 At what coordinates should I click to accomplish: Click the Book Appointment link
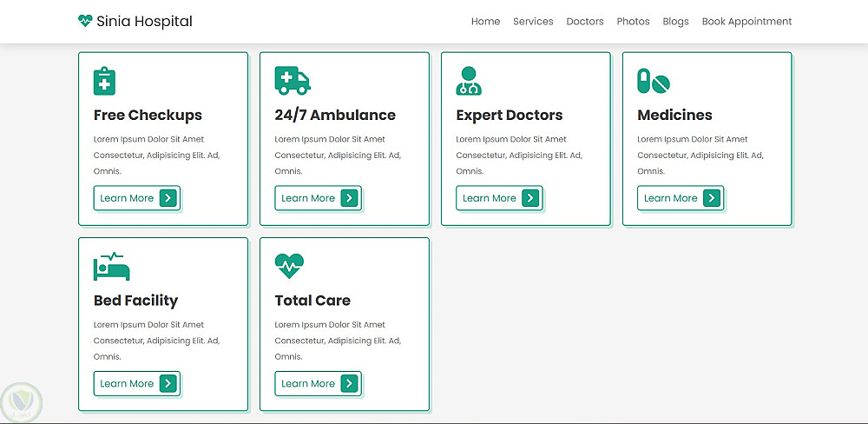coord(746,22)
